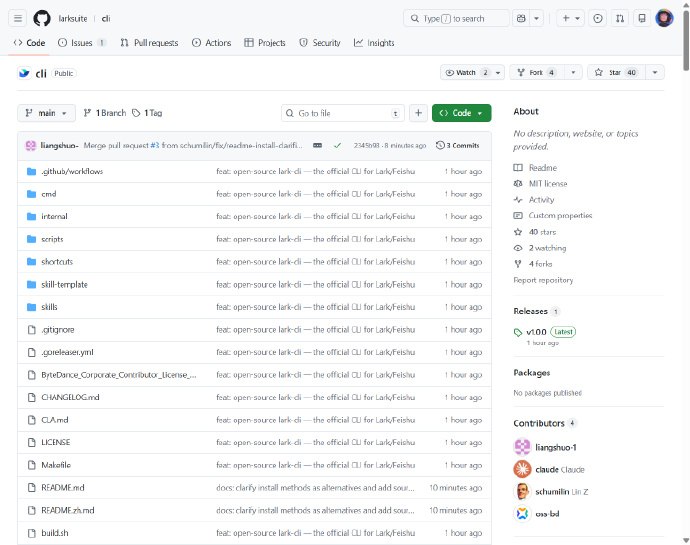Expand the green Code dropdown

(461, 113)
